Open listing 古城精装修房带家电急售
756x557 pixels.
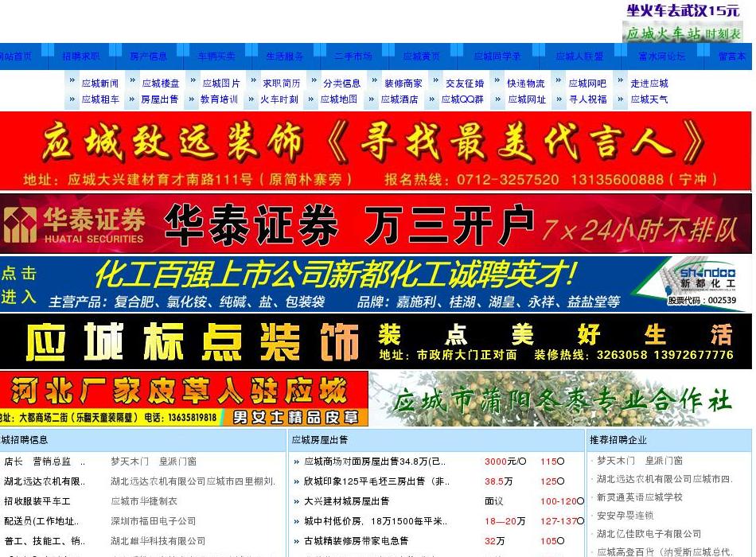(356, 540)
